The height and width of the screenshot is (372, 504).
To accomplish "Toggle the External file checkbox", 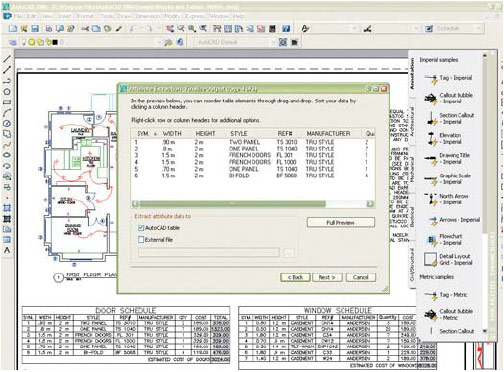I will pos(141,240).
